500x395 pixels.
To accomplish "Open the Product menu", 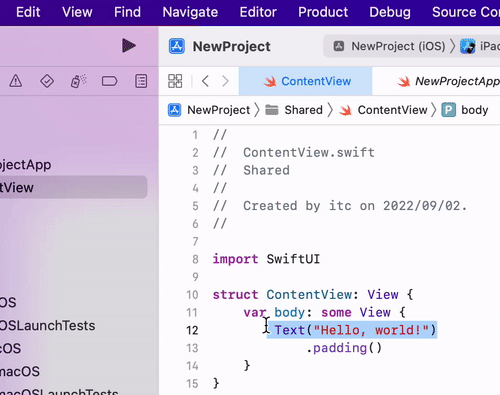I will 323,12.
